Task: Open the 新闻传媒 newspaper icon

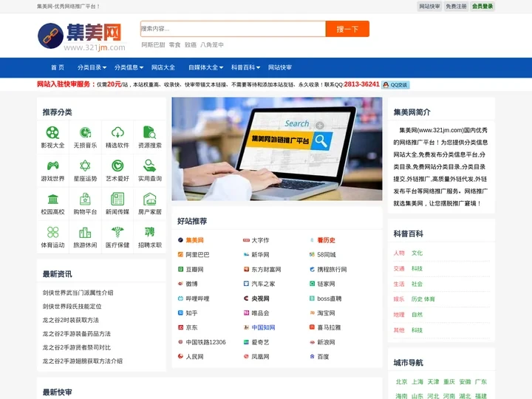Action: (x=117, y=199)
